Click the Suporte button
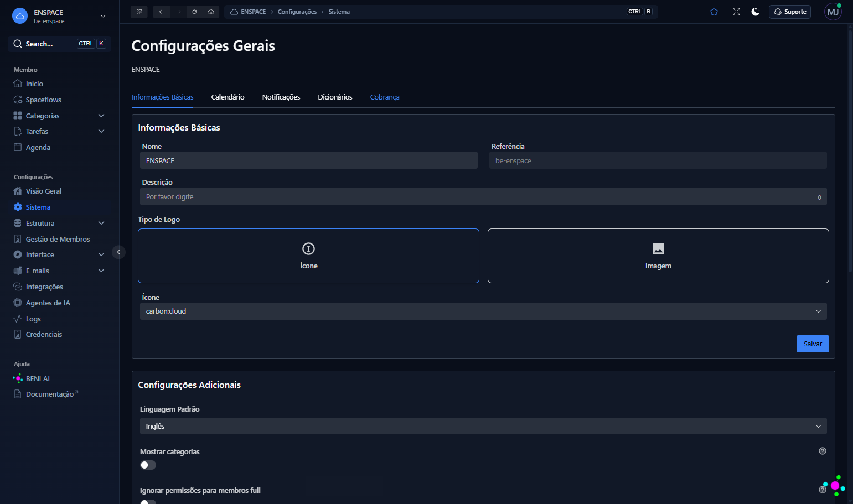This screenshot has height=504, width=853. [790, 12]
